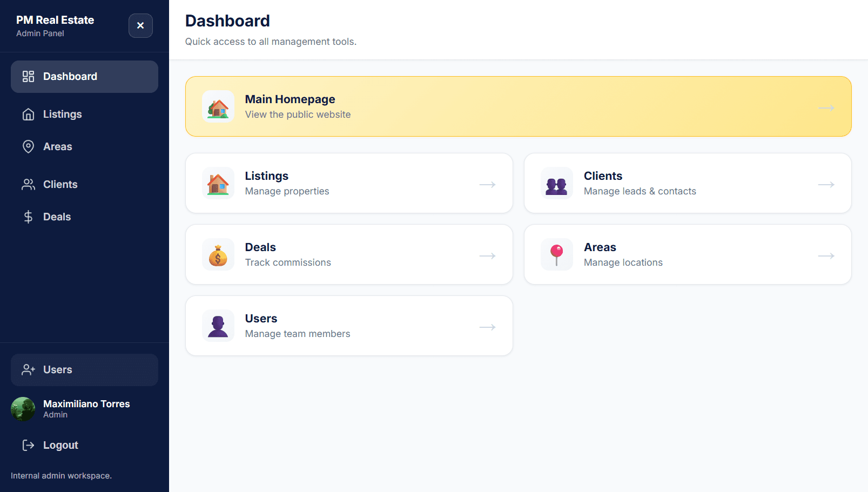
Task: Open the Clients manage leads card
Action: 687,184
